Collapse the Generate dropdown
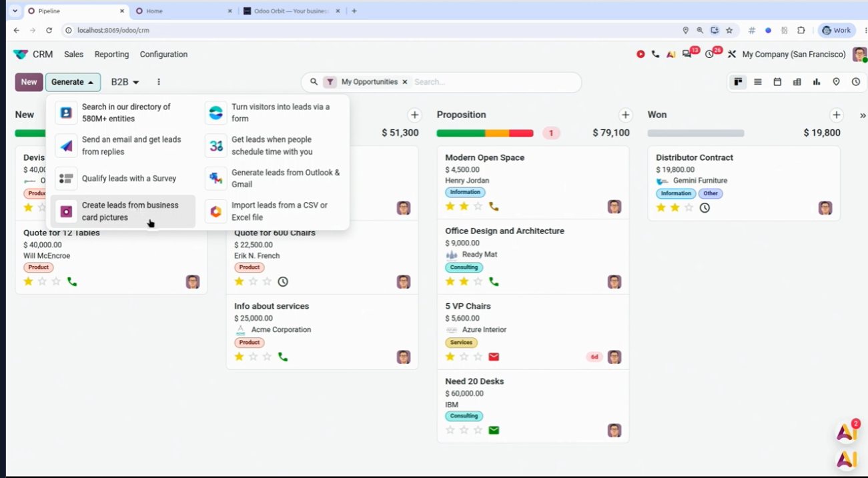The height and width of the screenshot is (478, 868). 73,82
